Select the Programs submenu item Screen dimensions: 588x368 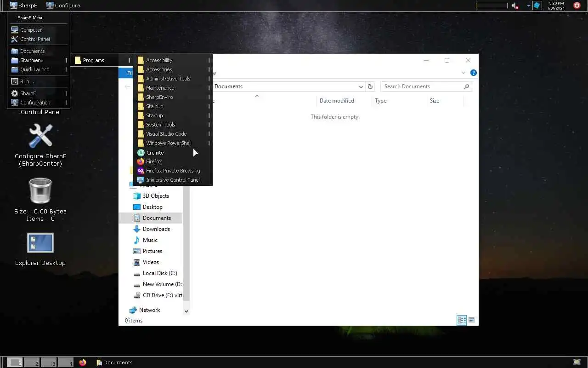[x=102, y=60]
